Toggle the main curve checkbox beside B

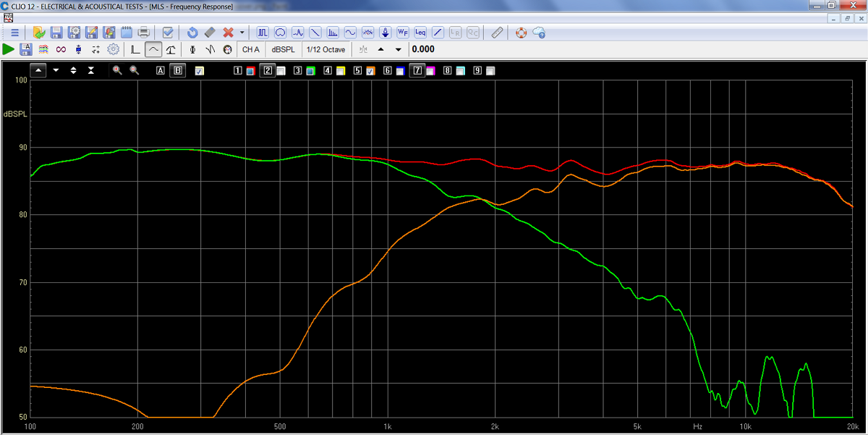199,71
